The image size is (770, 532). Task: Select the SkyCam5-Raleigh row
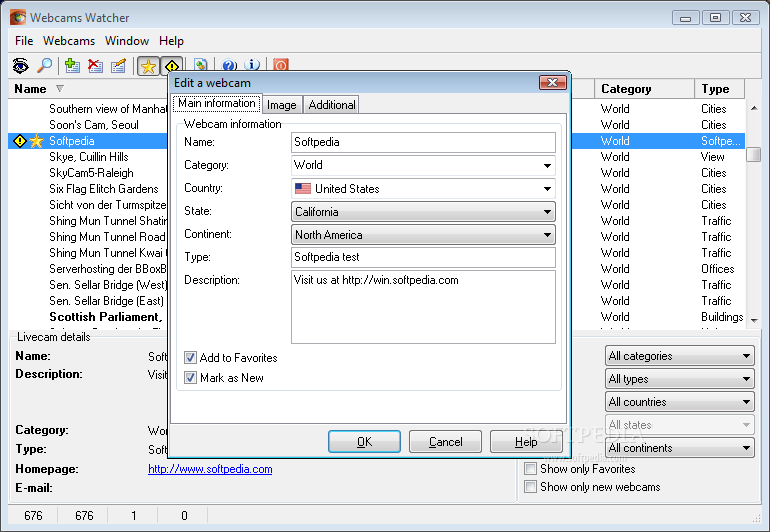pyautogui.click(x=91, y=173)
